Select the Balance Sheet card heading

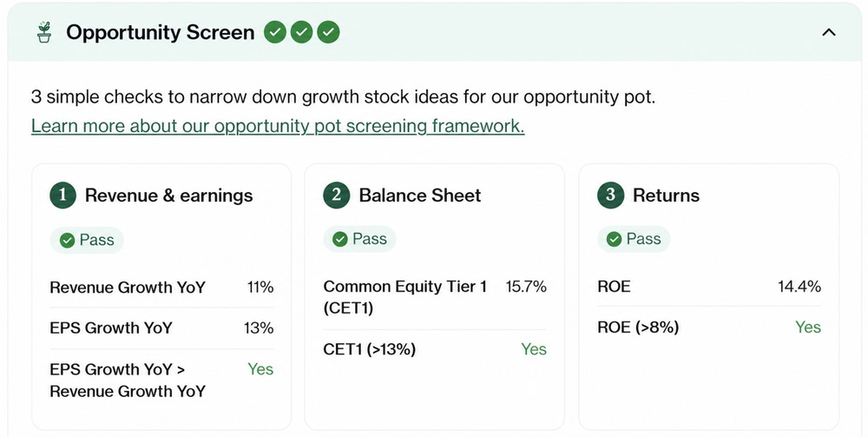[420, 195]
